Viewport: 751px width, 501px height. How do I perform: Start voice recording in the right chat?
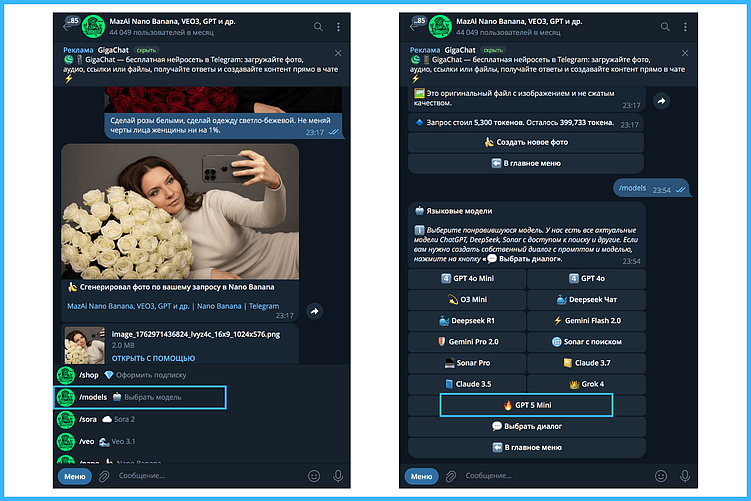point(685,476)
